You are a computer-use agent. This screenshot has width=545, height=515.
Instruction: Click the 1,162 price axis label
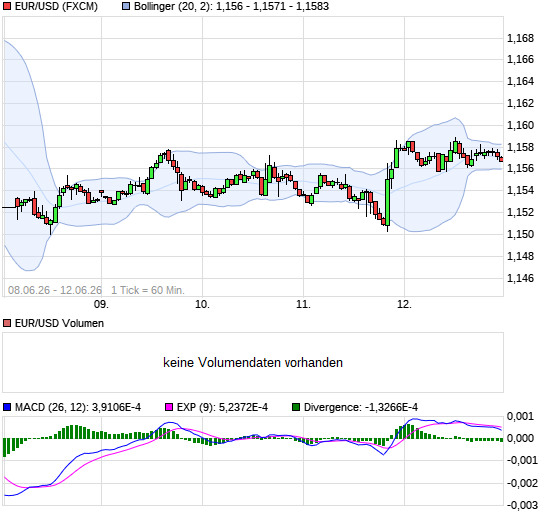520,103
